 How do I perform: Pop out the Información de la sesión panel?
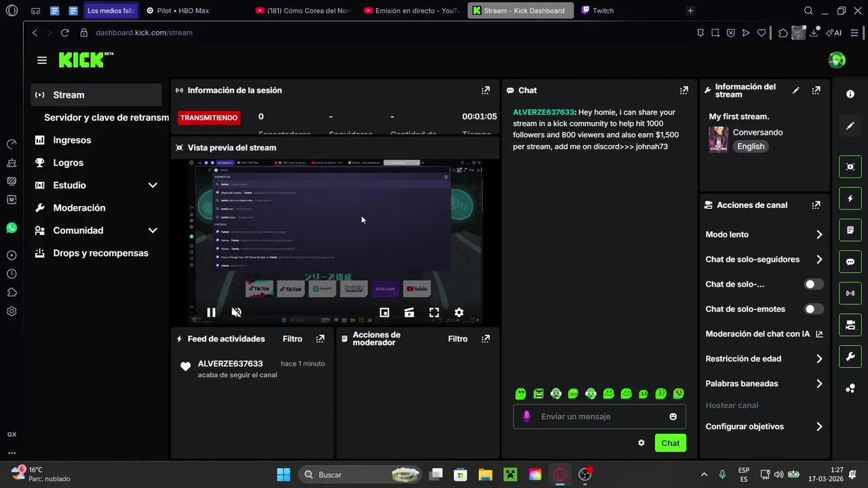486,90
